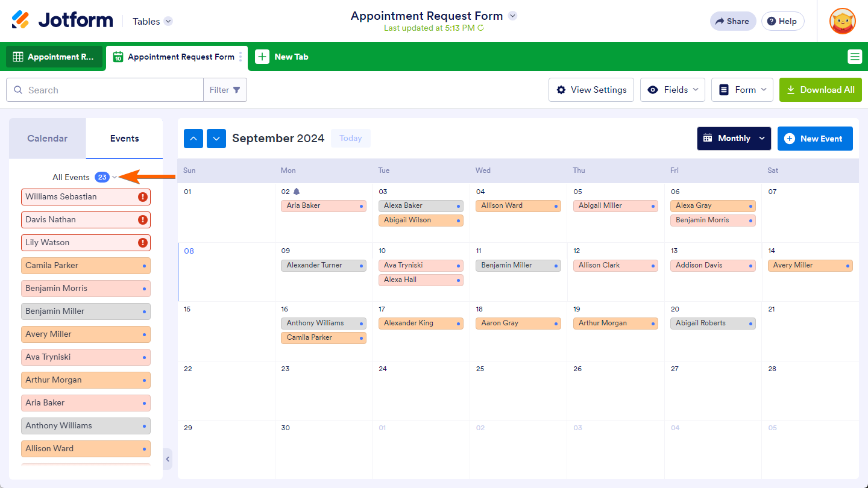
Task: Click the Jotform logo icon
Action: pyautogui.click(x=20, y=20)
